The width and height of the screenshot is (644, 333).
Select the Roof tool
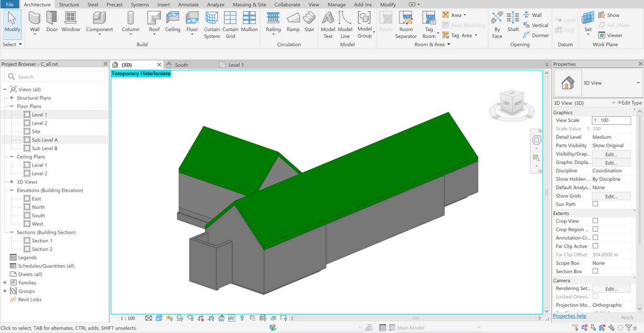click(154, 22)
